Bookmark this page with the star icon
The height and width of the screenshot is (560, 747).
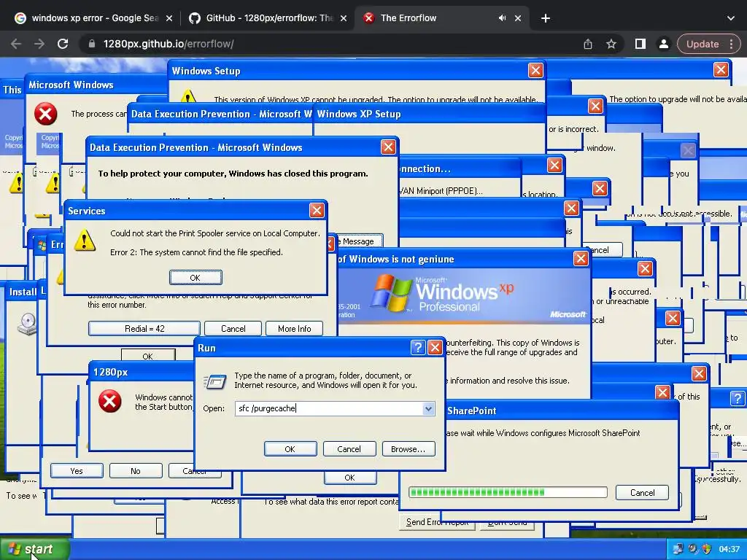(x=611, y=44)
